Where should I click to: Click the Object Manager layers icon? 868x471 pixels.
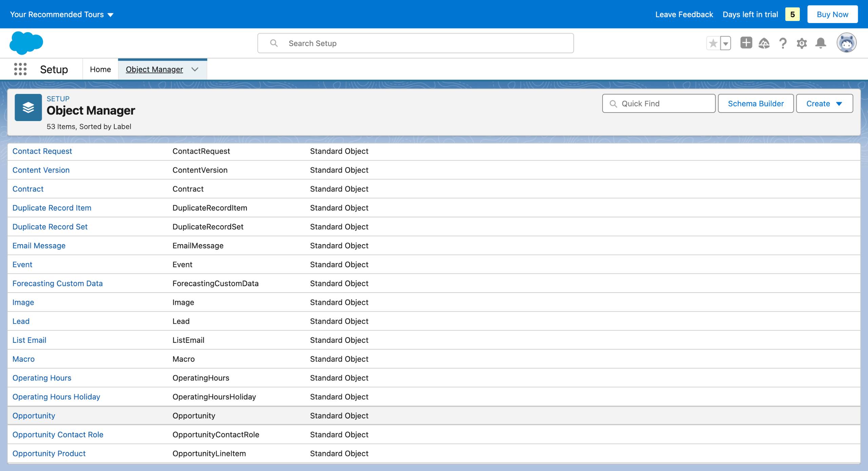click(28, 107)
